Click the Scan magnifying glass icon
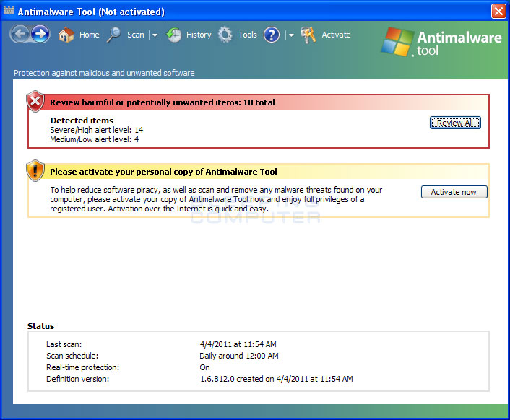This screenshot has height=420, width=510. click(x=114, y=35)
